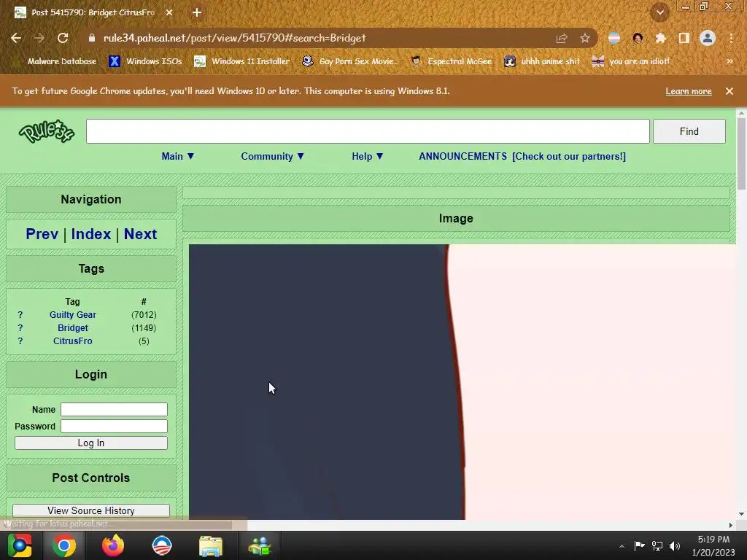Open the Extensions puzzle piece icon

660,38
